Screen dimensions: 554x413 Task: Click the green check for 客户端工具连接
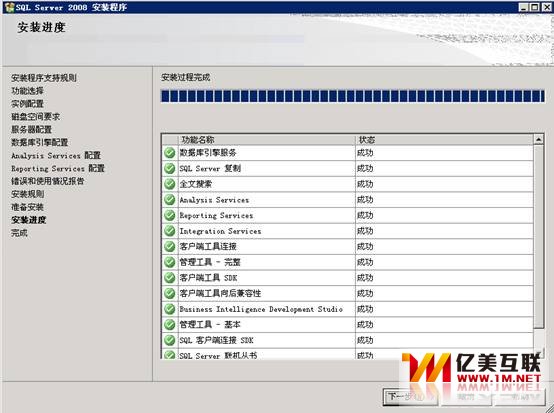click(170, 247)
